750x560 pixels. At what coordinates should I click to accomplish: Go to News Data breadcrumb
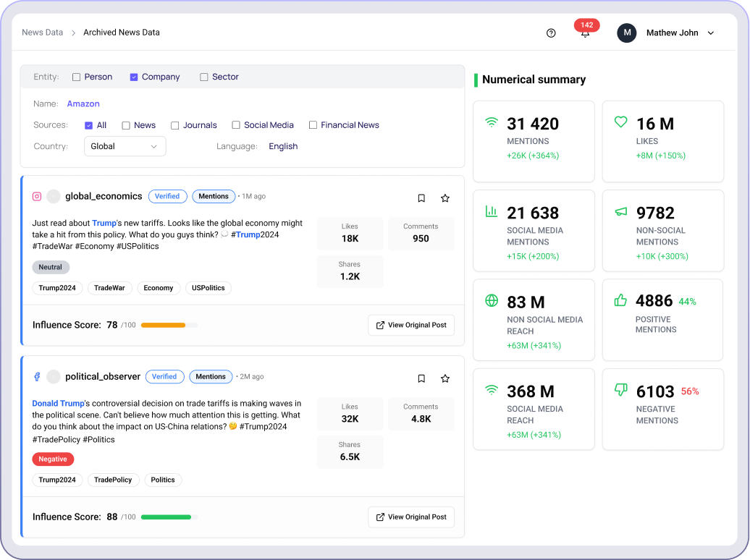43,33
